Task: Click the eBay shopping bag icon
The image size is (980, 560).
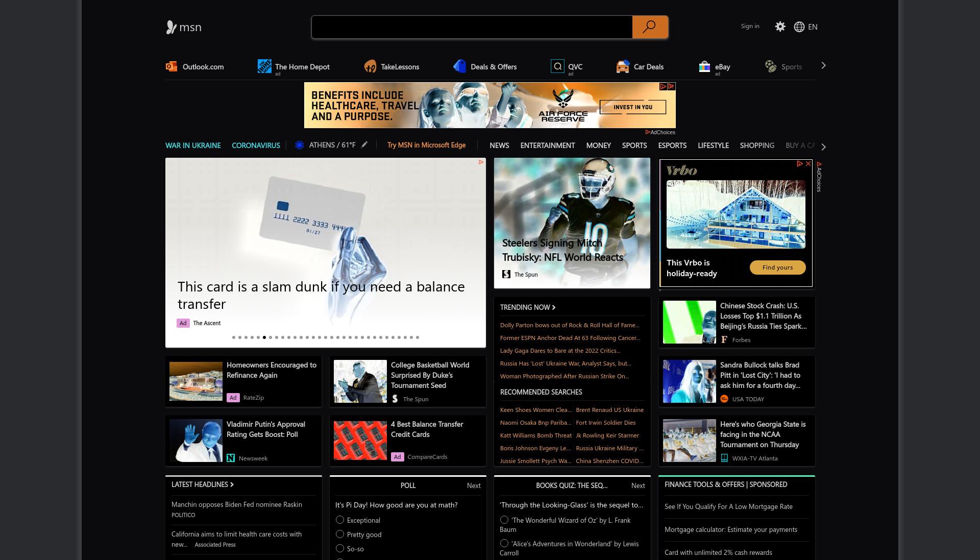Action: (704, 66)
